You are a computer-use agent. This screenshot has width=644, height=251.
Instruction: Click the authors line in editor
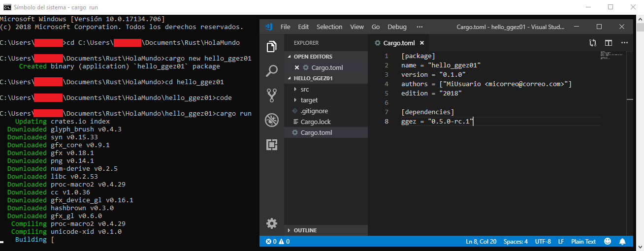pos(486,84)
